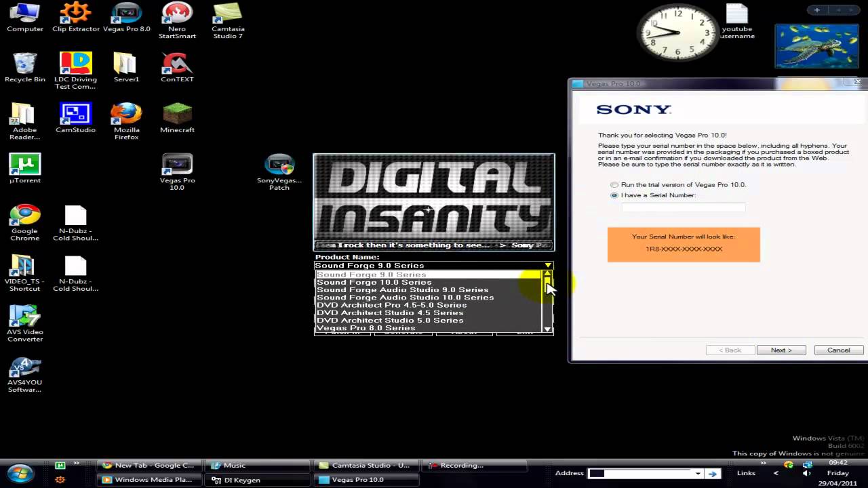Launch the ConTEXT desktop shortcut
This screenshot has width=868, height=488.
(177, 68)
